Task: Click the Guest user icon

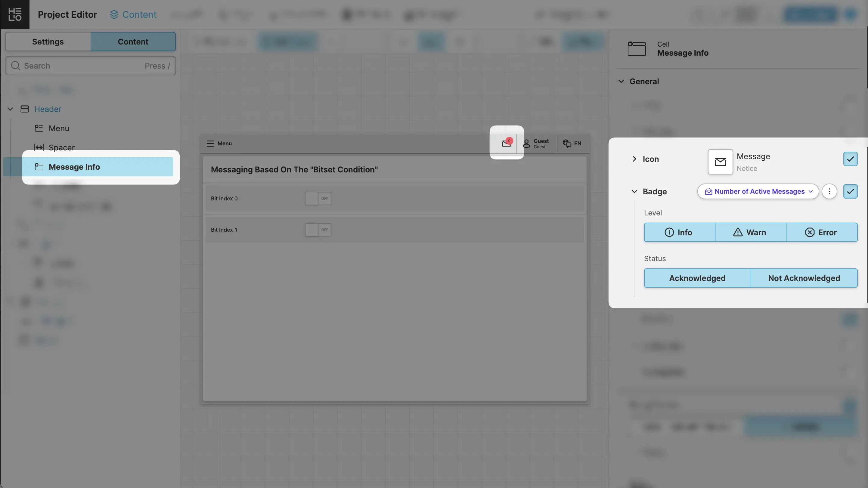Action: (x=526, y=144)
